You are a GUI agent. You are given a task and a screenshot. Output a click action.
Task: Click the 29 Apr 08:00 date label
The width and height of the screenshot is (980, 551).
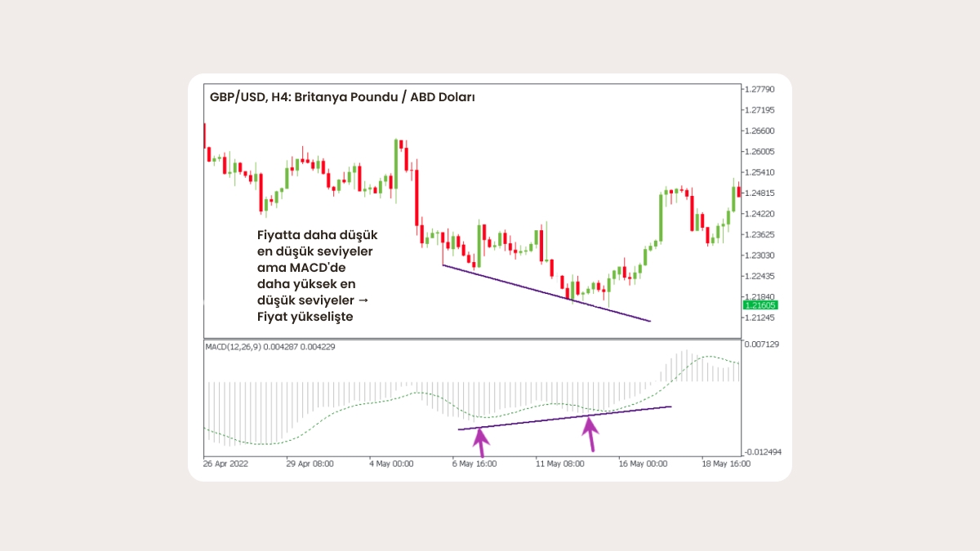tap(309, 463)
